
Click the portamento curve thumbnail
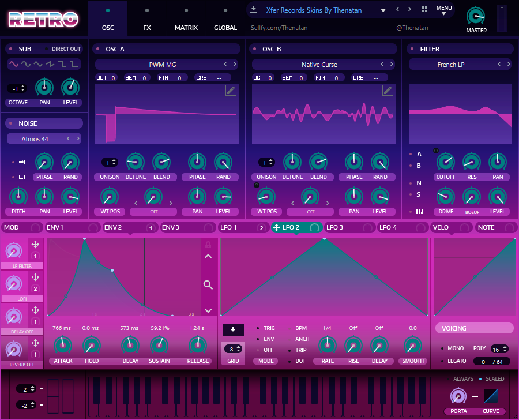pos(491,396)
